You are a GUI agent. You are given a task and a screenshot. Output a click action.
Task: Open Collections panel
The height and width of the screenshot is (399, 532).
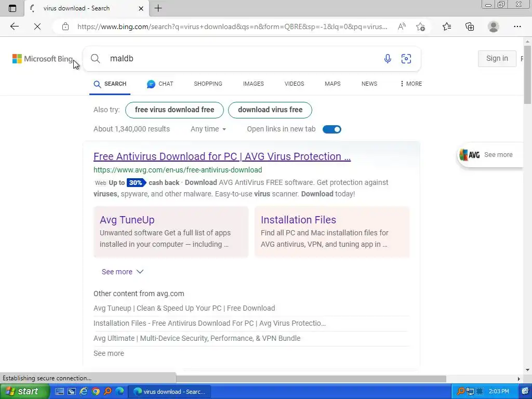pyautogui.click(x=470, y=26)
